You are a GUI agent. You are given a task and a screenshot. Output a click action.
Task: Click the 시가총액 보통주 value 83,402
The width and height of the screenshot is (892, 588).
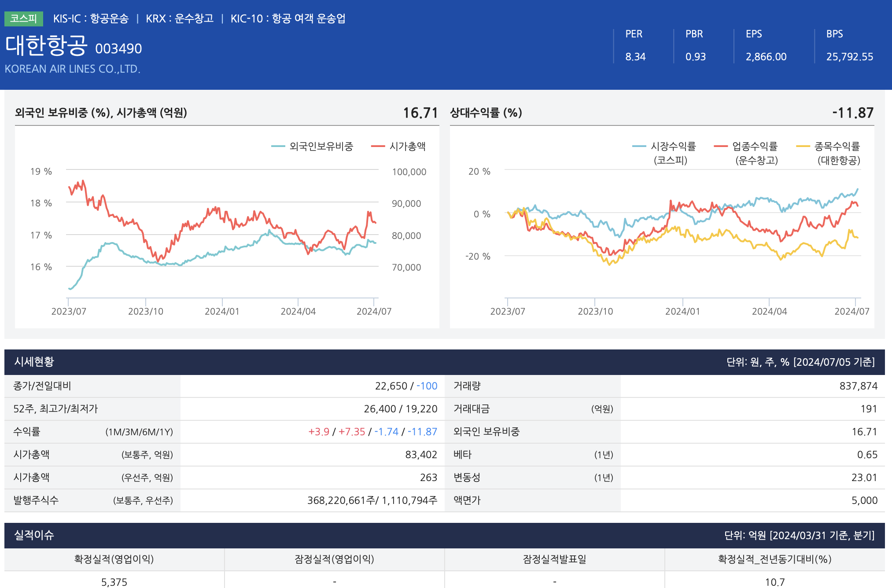pos(421,455)
